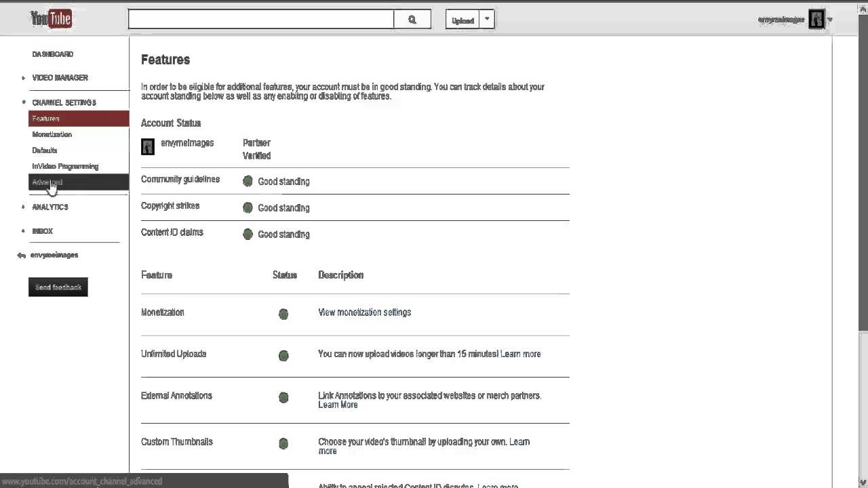
Task: Click the Channel Settings label
Action: [x=64, y=102]
